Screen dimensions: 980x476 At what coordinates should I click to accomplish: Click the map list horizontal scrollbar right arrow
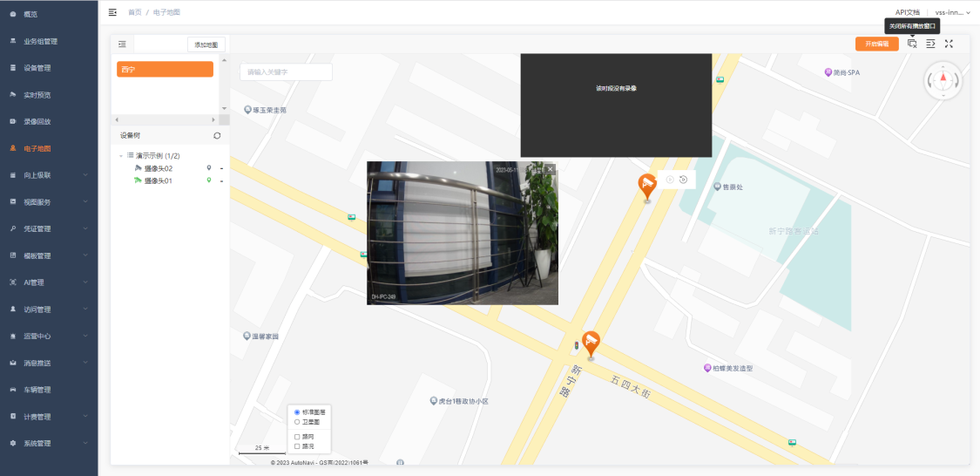click(x=213, y=119)
